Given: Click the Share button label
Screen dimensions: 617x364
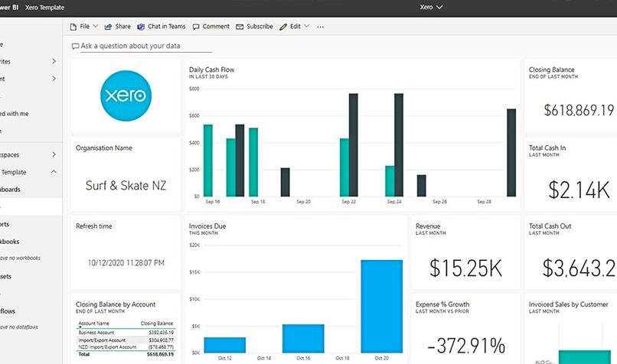Looking at the screenshot, I should tap(122, 26).
